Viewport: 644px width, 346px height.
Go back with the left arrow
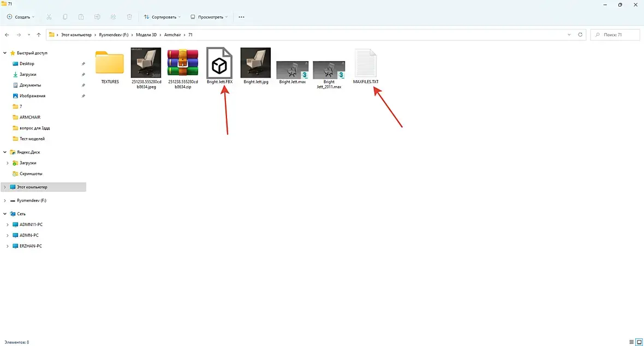[7, 35]
